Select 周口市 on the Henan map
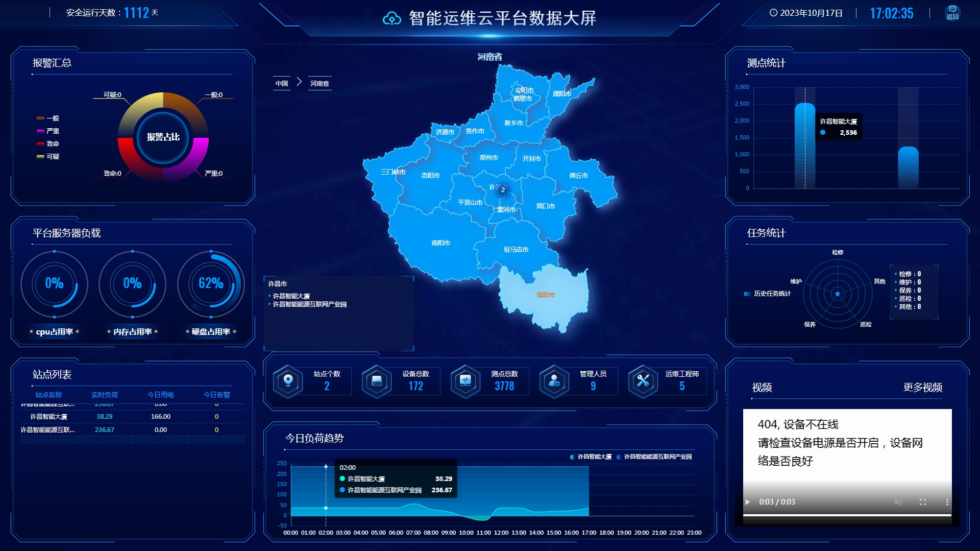 [545, 206]
